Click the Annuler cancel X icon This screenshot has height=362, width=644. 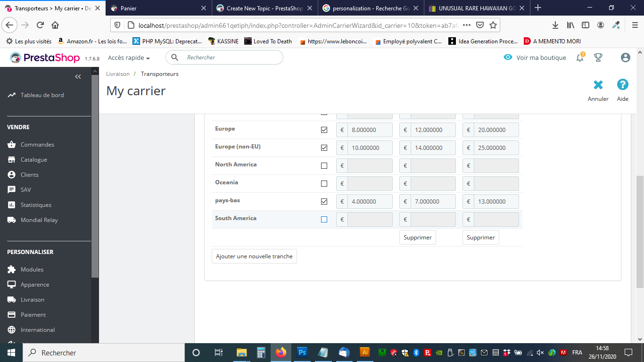(x=598, y=85)
